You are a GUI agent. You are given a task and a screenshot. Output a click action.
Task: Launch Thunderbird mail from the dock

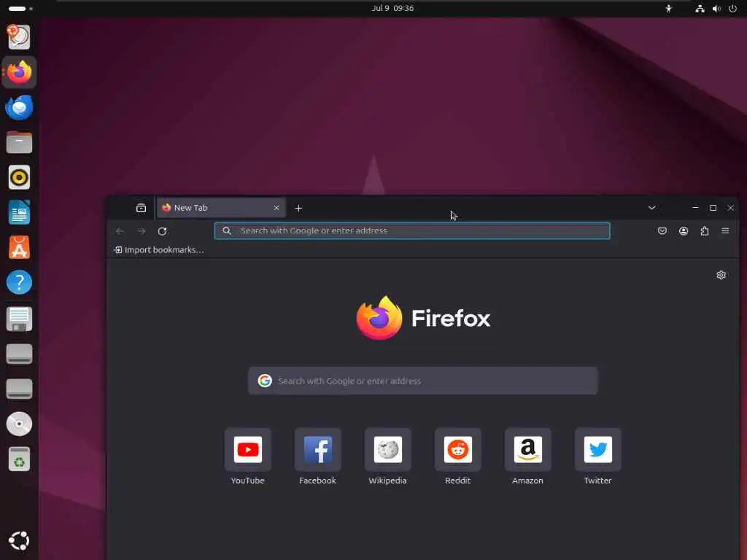pos(19,108)
